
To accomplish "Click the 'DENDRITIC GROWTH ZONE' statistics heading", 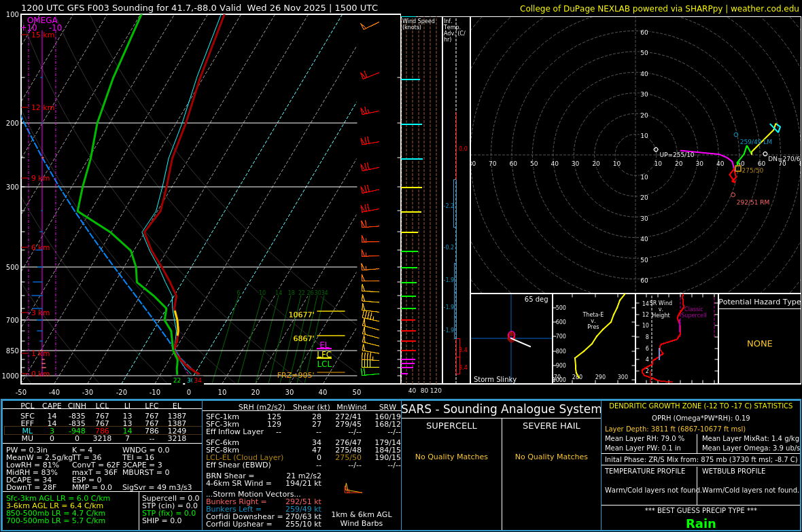I will (x=701, y=406).
